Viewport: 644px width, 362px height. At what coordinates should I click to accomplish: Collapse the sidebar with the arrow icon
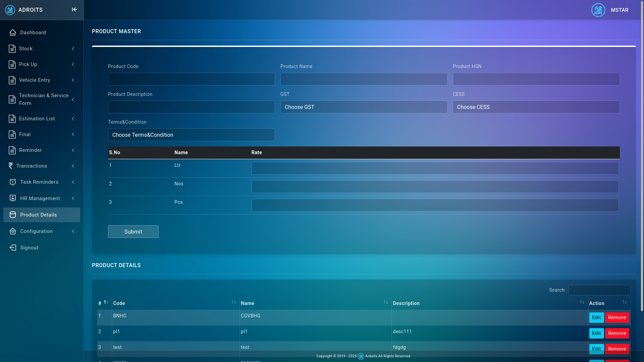[x=74, y=10]
